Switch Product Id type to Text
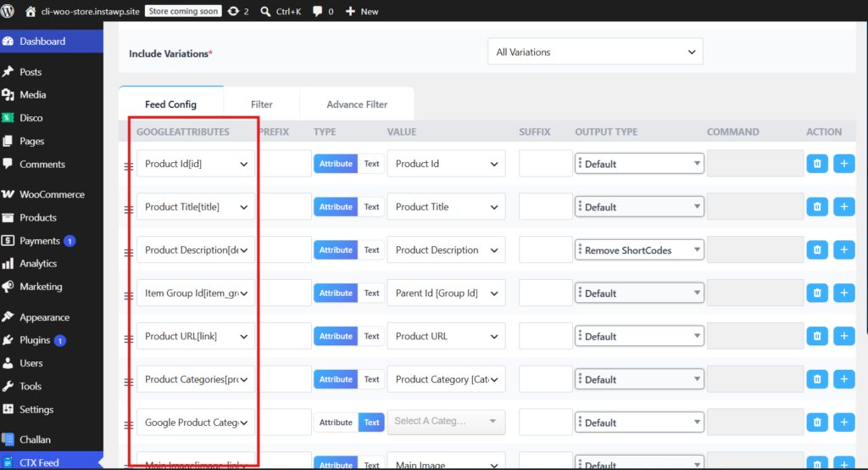 click(x=371, y=164)
